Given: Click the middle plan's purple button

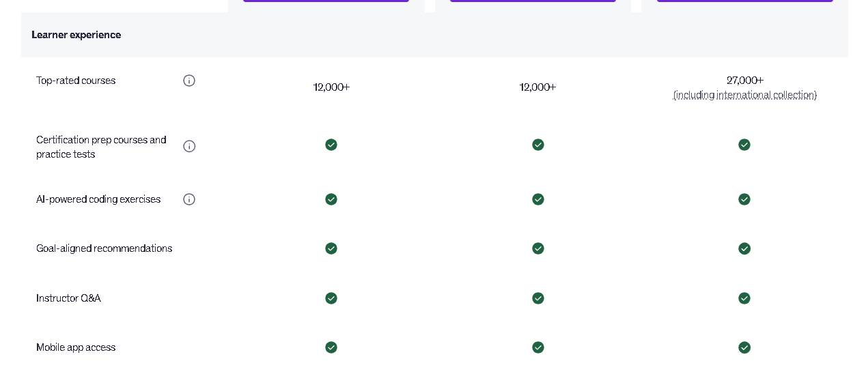Looking at the screenshot, I should tap(533, 1).
